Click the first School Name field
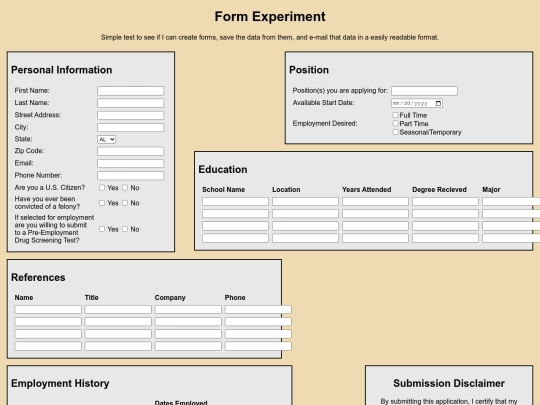Image resolution: width=540 pixels, height=405 pixels. click(x=235, y=201)
